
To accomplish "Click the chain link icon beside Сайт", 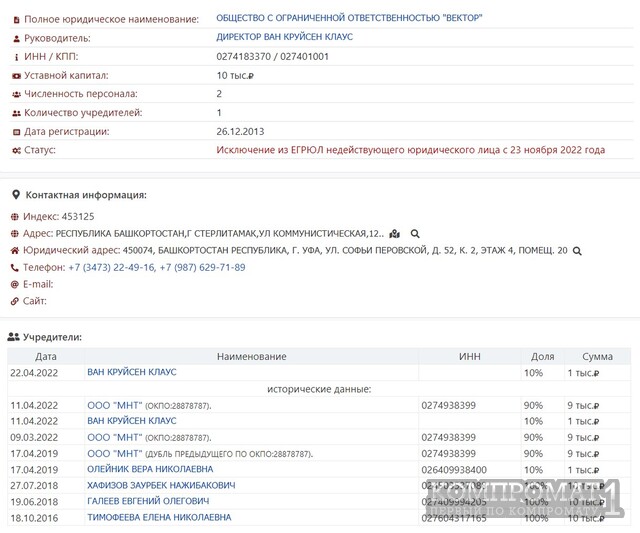I will [x=15, y=301].
